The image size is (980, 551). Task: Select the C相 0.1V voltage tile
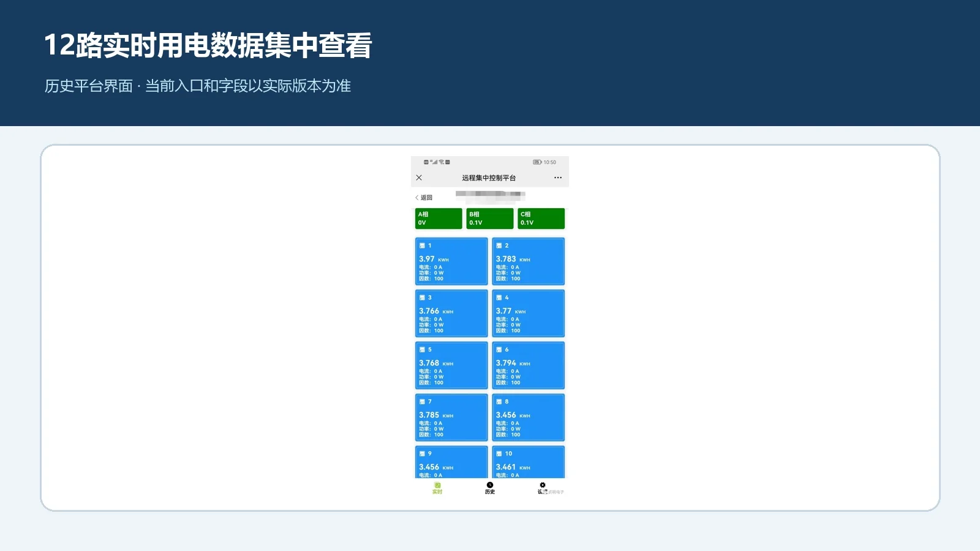point(541,219)
